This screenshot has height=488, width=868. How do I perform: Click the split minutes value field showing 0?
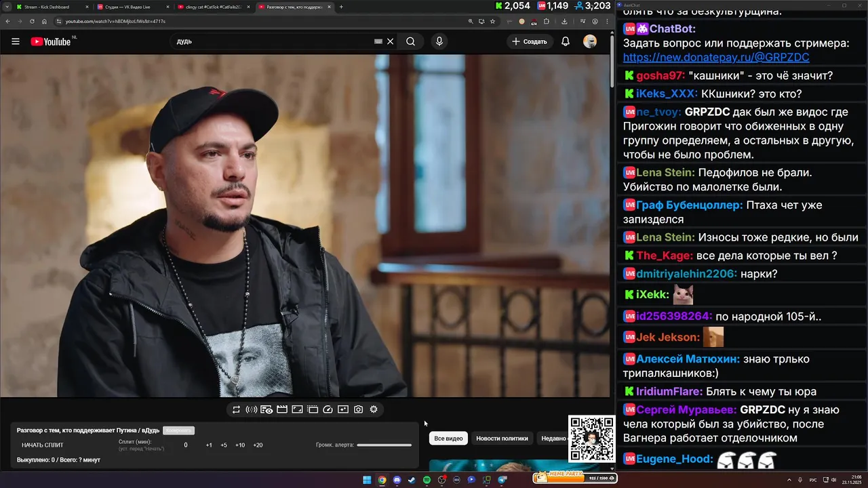click(x=186, y=445)
